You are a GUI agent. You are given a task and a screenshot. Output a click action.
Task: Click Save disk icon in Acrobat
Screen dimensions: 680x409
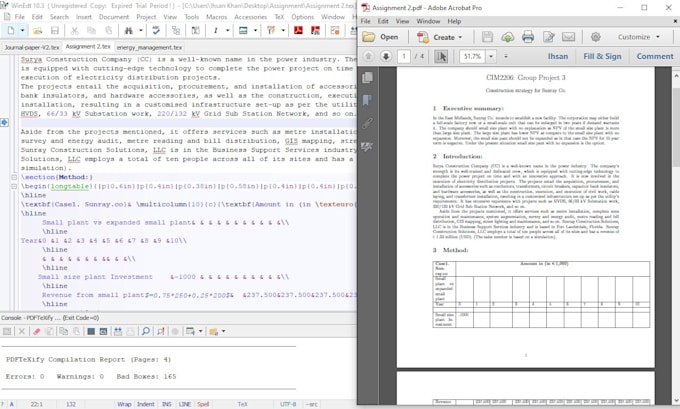click(x=487, y=37)
